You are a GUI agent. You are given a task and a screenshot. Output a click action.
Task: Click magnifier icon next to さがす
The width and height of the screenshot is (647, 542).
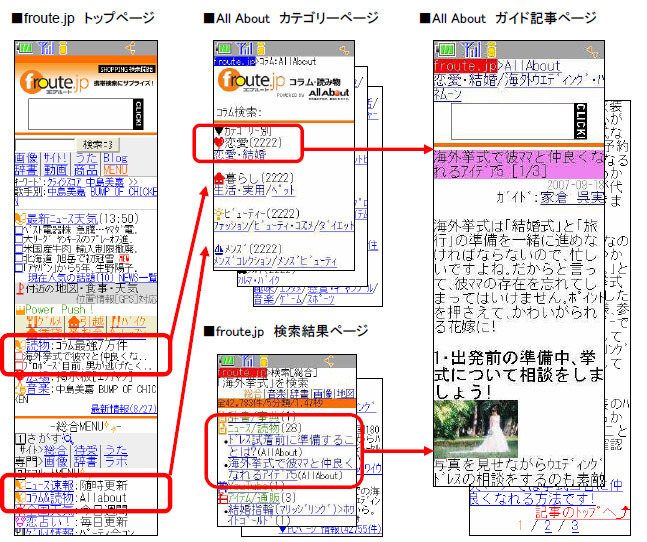[68, 438]
